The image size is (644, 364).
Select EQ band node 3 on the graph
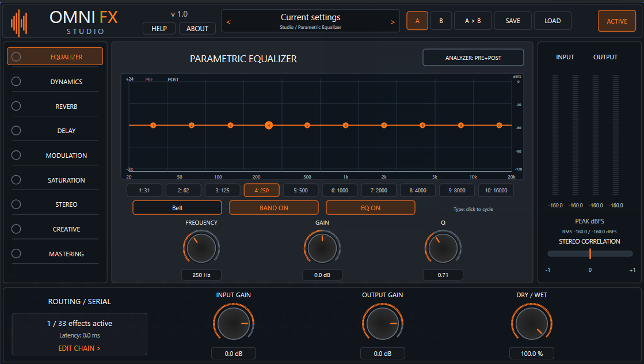[x=230, y=126]
